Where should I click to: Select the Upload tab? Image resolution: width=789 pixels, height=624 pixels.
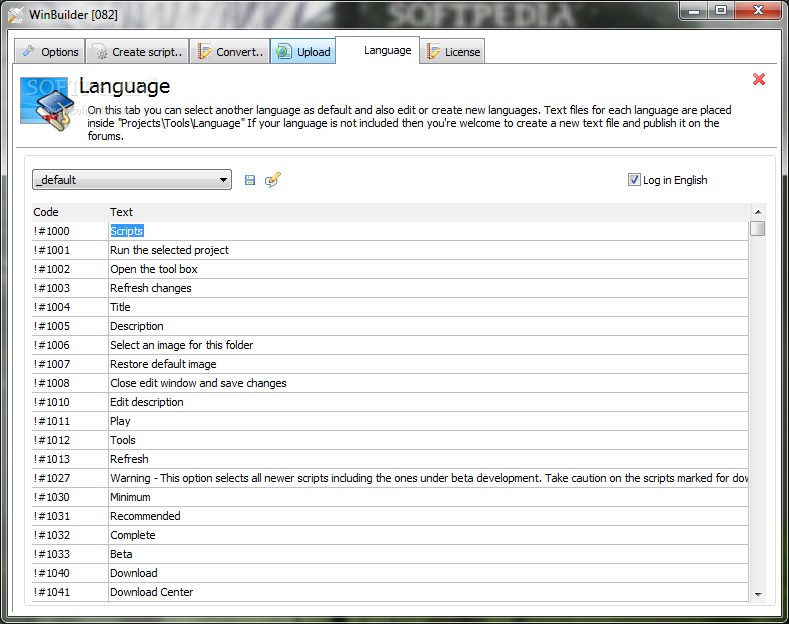point(303,52)
